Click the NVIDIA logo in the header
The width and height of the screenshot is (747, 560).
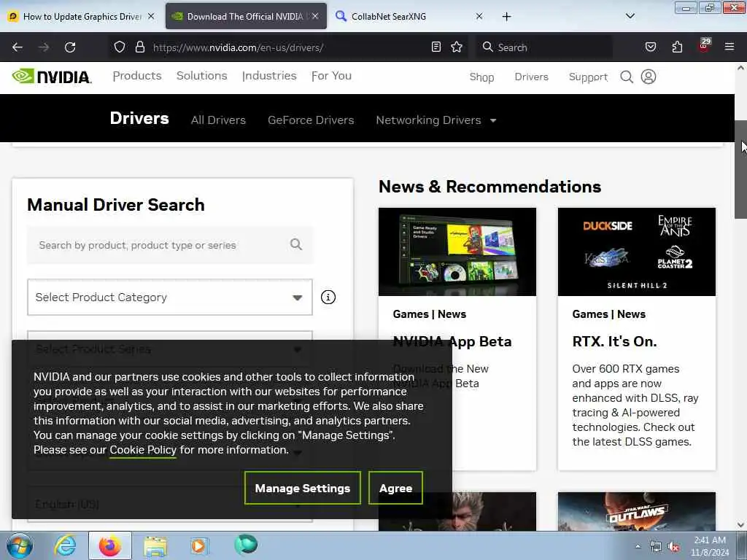pos(52,76)
